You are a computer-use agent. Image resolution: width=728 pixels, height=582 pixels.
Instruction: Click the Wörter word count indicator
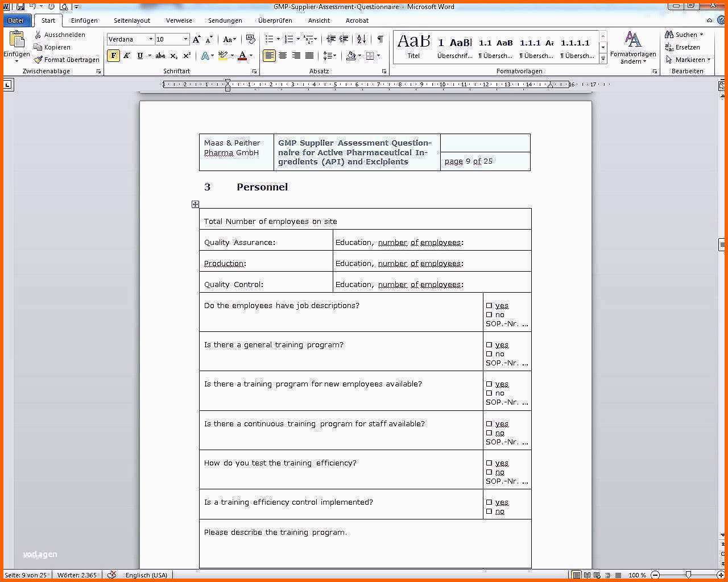tap(77, 575)
